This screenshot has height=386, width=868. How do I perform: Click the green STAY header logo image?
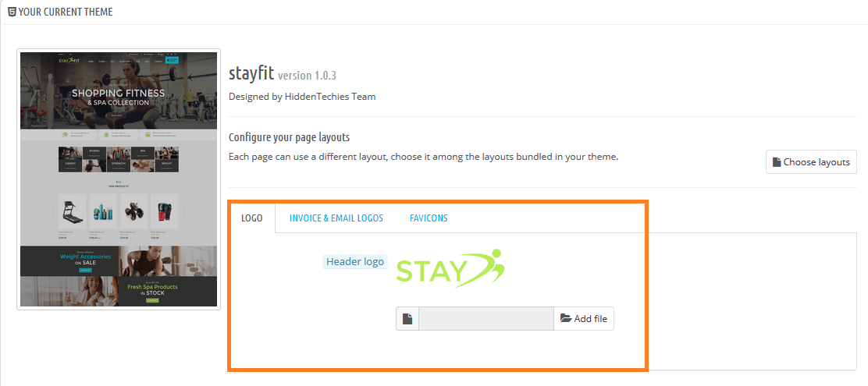(450, 267)
